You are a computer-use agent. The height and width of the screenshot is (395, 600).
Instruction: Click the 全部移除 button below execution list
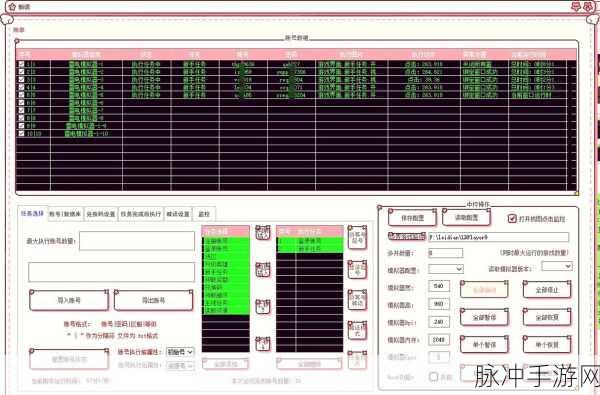[x=309, y=364]
